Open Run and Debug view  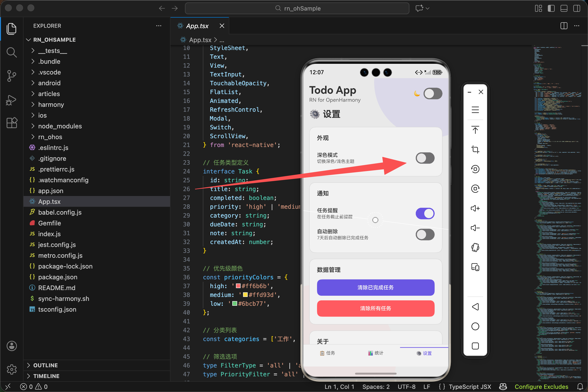pyautogui.click(x=12, y=100)
